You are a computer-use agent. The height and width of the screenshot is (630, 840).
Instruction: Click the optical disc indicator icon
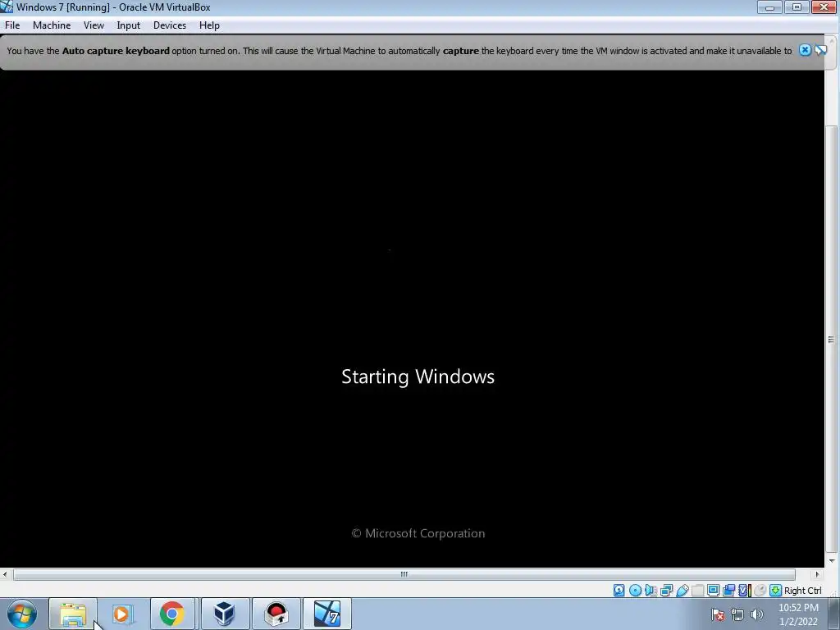[x=635, y=591]
